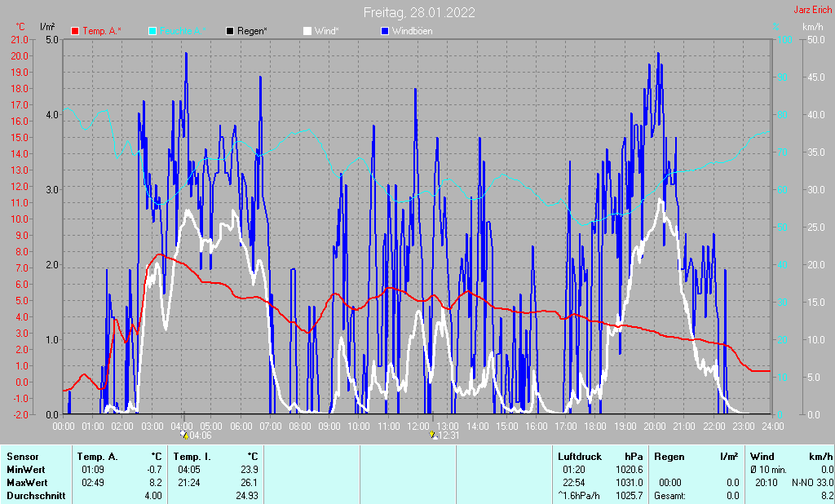The width and height of the screenshot is (835, 504).
Task: Click the Sensor header in the table
Action: pyautogui.click(x=22, y=457)
